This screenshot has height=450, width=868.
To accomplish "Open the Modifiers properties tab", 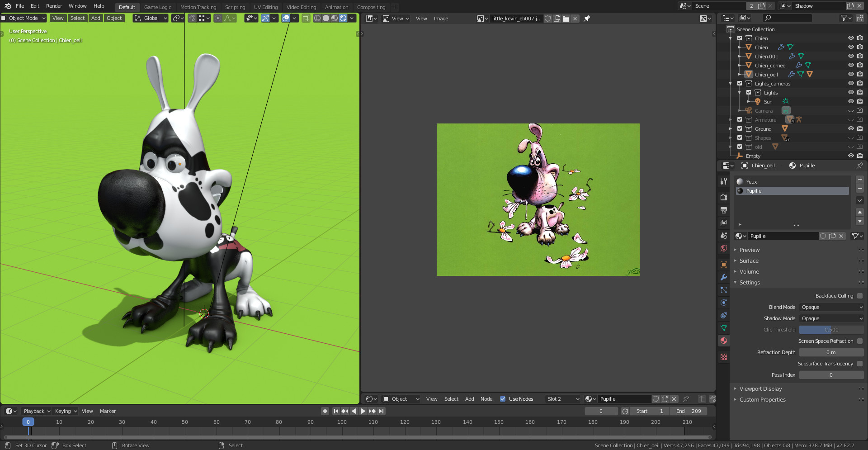I will click(x=724, y=277).
